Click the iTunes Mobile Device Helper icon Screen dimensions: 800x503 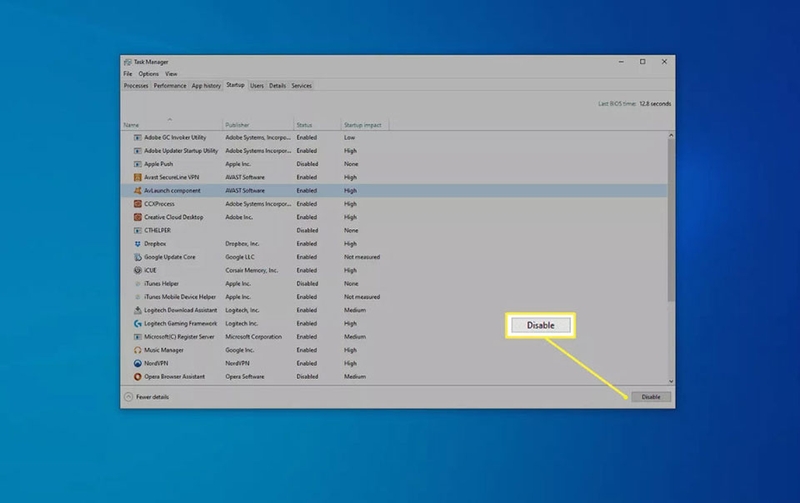pos(137,297)
